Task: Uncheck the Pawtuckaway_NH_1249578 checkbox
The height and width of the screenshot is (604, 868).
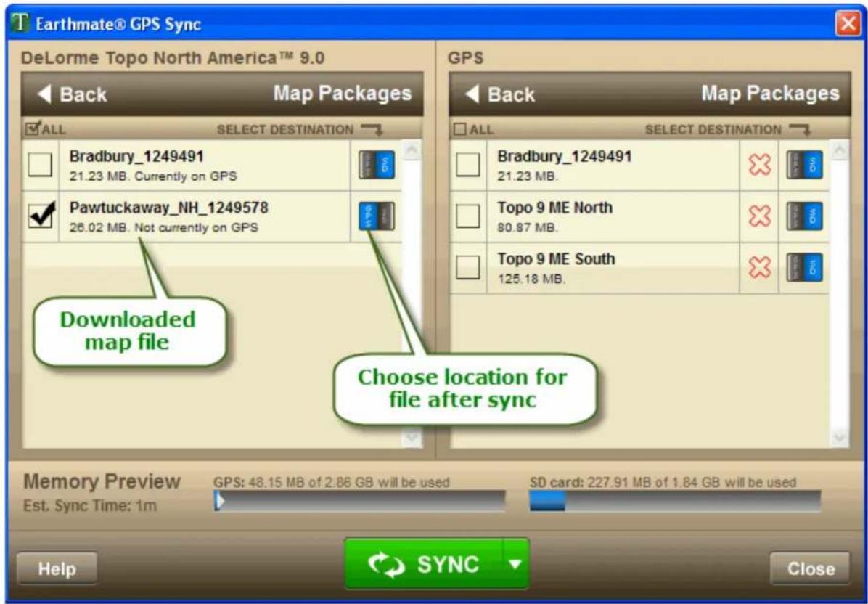Action: pyautogui.click(x=41, y=216)
